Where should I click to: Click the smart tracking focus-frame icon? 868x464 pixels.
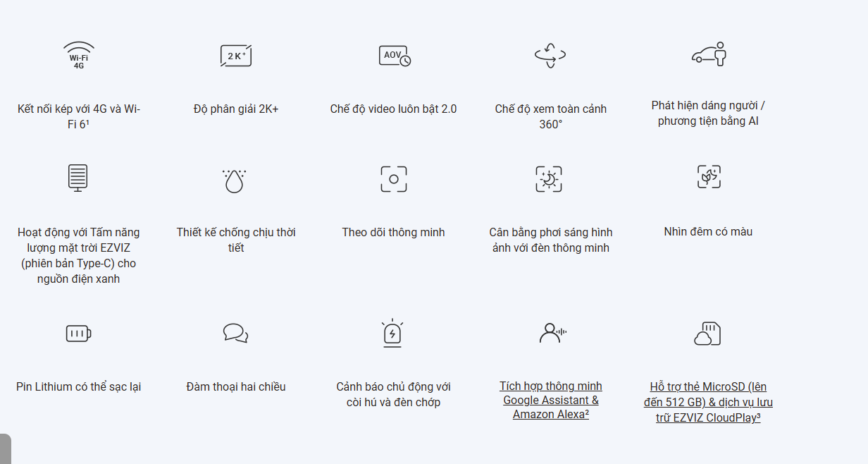tap(394, 179)
